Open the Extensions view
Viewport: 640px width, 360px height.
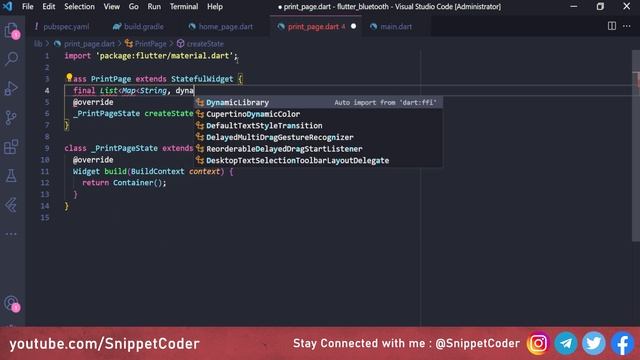click(x=11, y=147)
